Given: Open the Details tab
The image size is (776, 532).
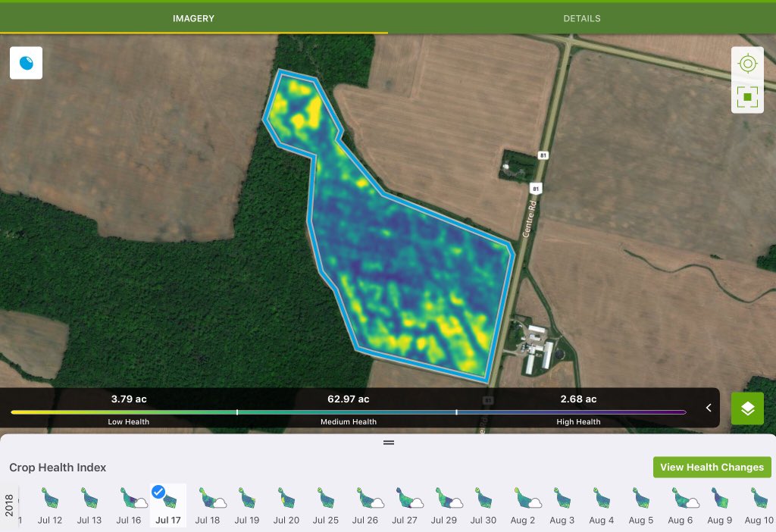Looking at the screenshot, I should pyautogui.click(x=582, y=18).
